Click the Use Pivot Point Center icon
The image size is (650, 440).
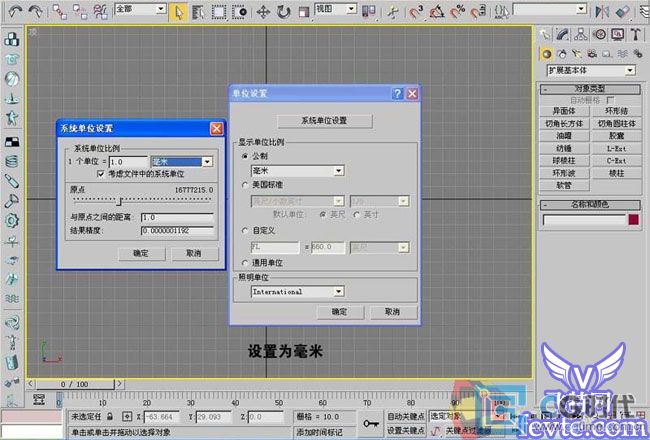[369, 12]
